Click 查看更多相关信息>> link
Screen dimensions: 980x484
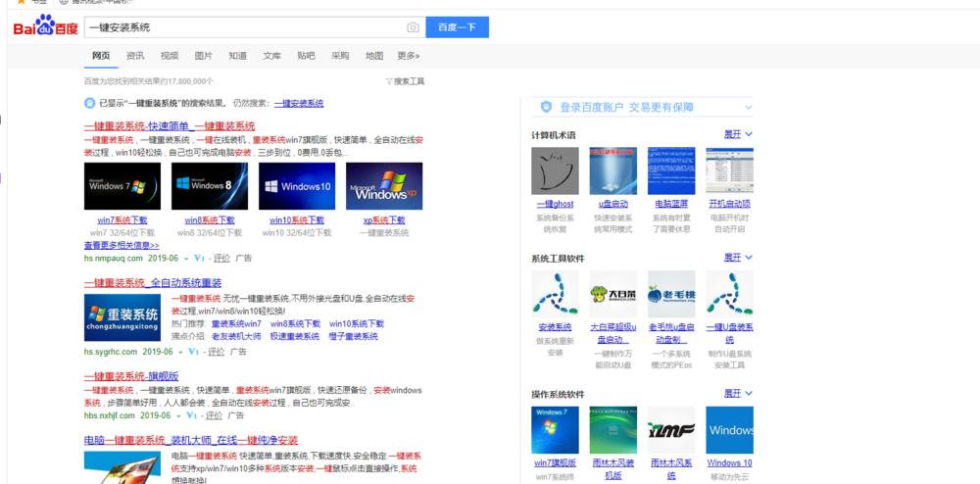(x=122, y=246)
